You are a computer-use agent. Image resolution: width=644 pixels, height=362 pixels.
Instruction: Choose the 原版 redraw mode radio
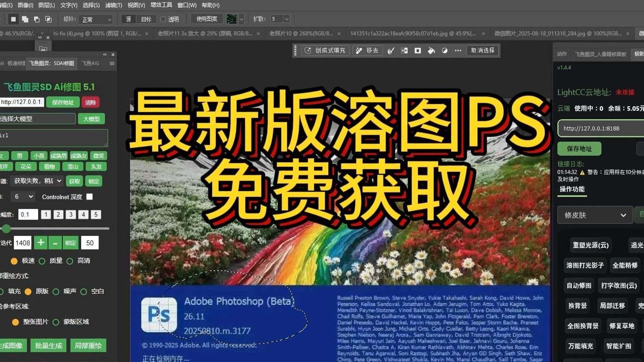pyautogui.click(x=28, y=292)
